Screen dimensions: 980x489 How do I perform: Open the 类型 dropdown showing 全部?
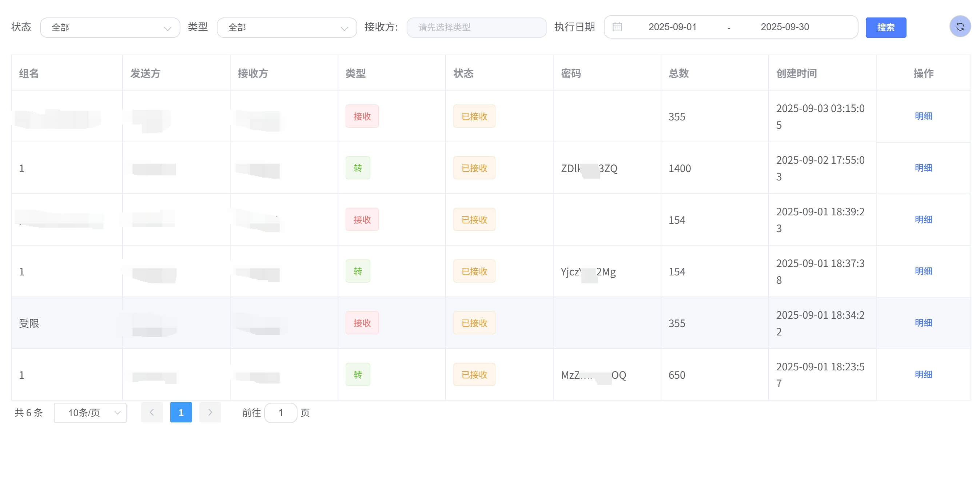(286, 27)
